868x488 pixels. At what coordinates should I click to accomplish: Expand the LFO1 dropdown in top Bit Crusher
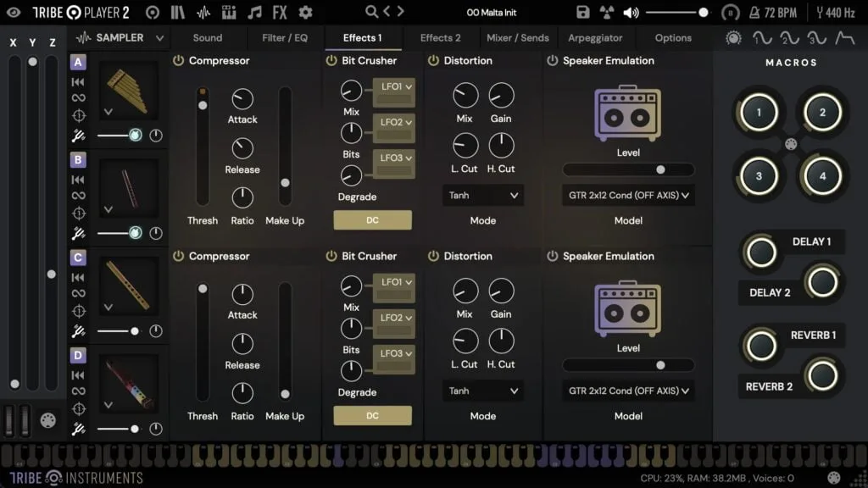pyautogui.click(x=394, y=86)
